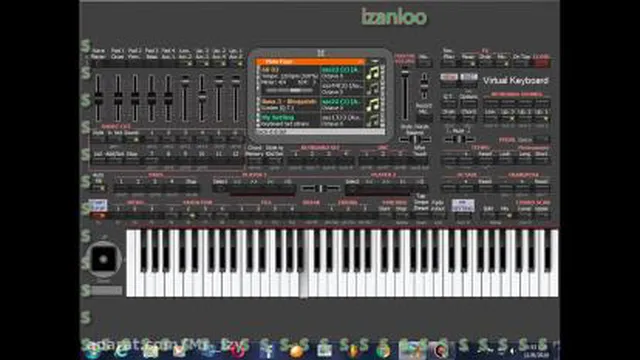Click the Master Volume fader

[x=404, y=95]
